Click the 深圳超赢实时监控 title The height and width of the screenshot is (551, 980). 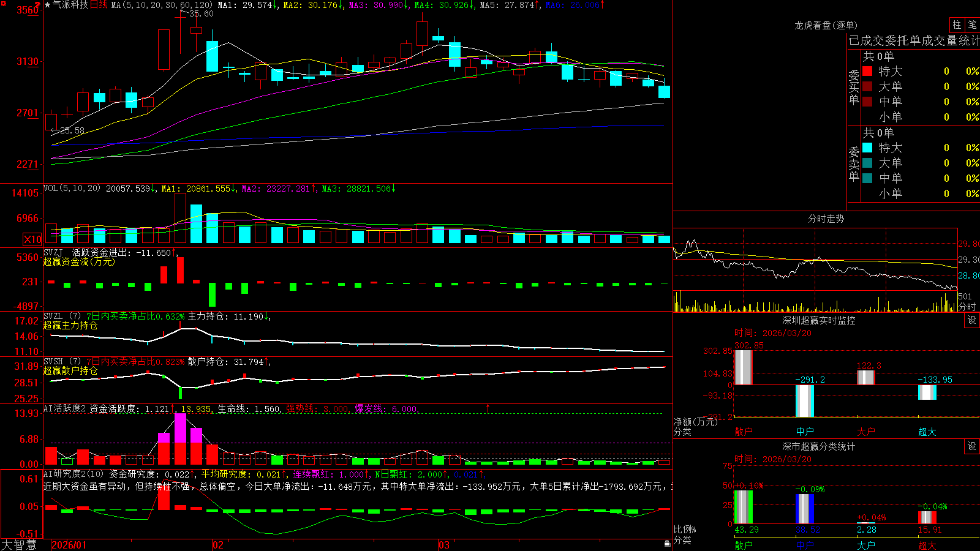(x=819, y=320)
